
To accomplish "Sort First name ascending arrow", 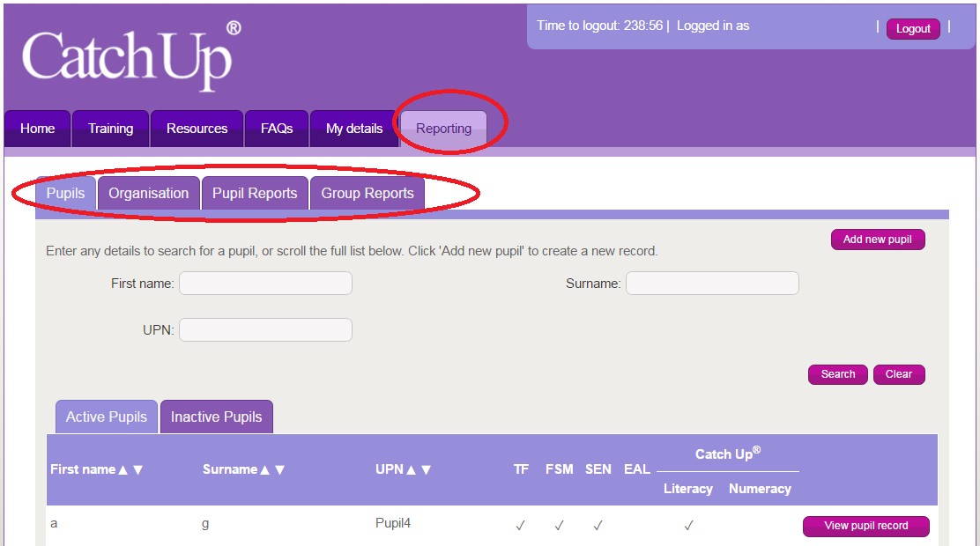I will [123, 469].
